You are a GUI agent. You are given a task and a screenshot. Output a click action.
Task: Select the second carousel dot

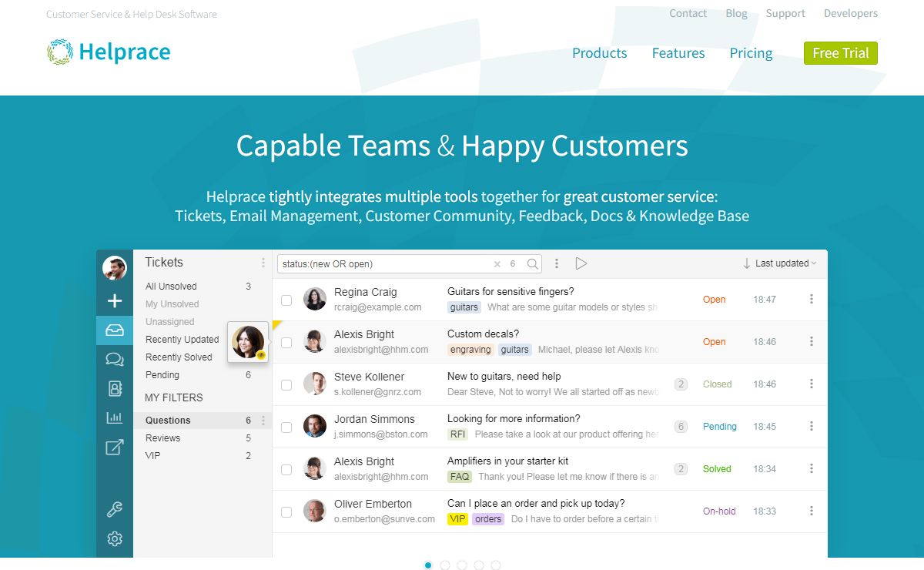[x=445, y=565]
